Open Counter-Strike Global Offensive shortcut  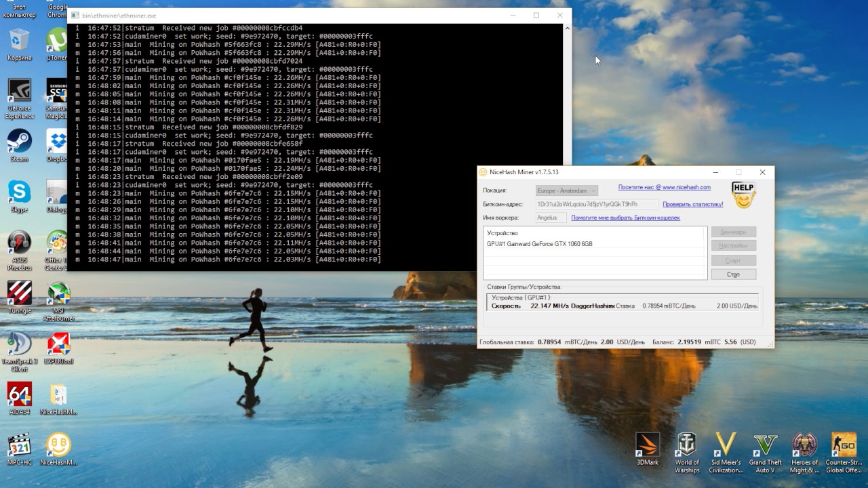pos(844,453)
